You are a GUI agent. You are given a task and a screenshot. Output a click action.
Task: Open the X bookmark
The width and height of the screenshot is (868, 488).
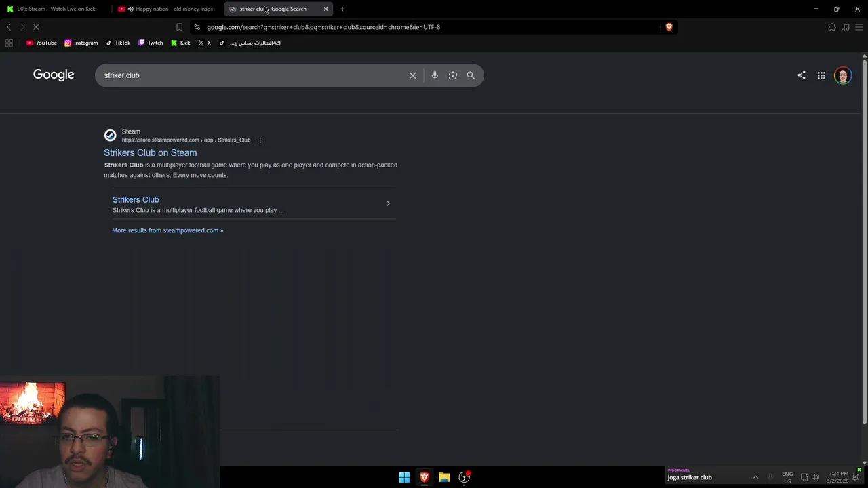pyautogui.click(x=204, y=43)
